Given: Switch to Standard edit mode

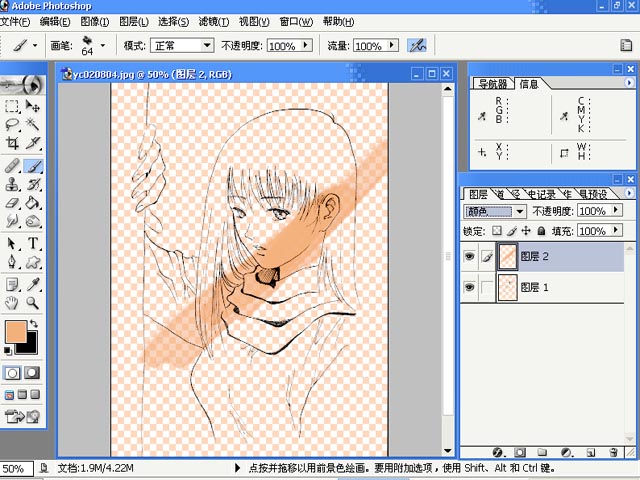Looking at the screenshot, I should tap(12, 373).
